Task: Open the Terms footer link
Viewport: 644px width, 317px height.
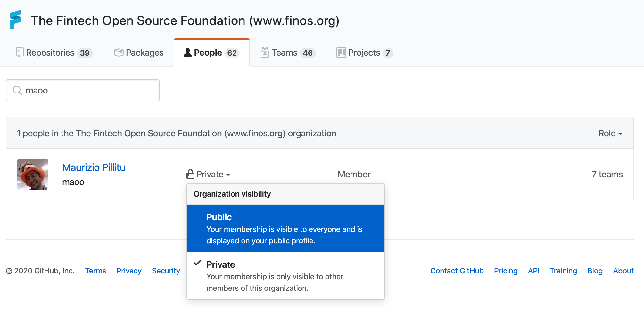Action: tap(95, 271)
